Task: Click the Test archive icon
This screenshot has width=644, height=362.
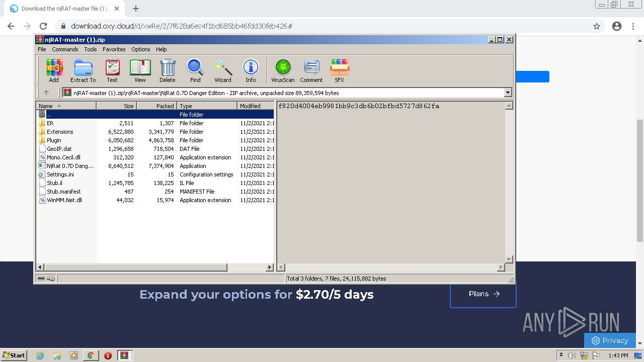Action: (x=112, y=71)
